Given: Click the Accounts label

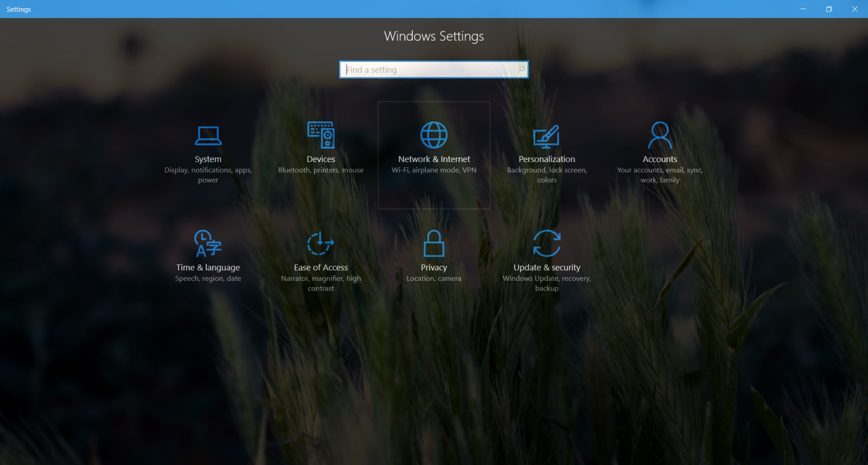Looking at the screenshot, I should click(x=660, y=159).
